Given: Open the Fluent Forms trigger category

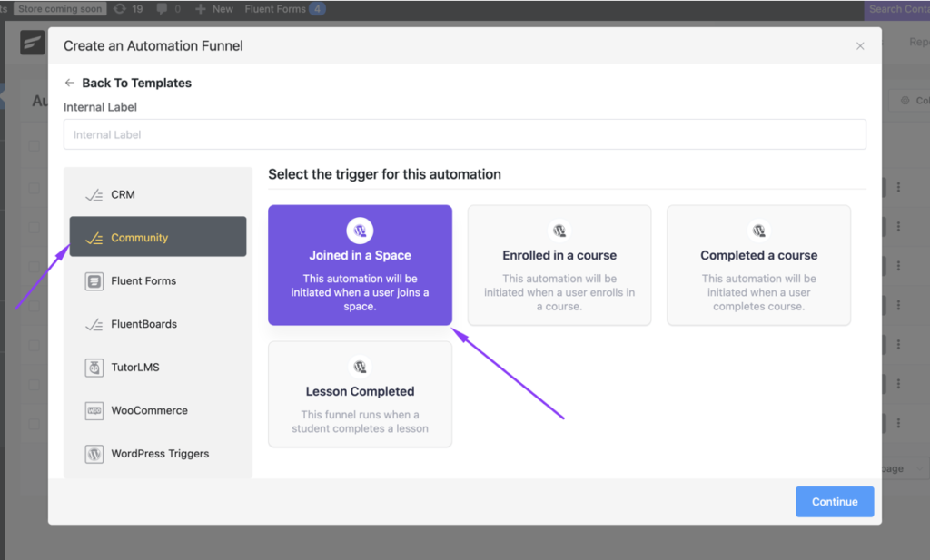Looking at the screenshot, I should (158, 280).
